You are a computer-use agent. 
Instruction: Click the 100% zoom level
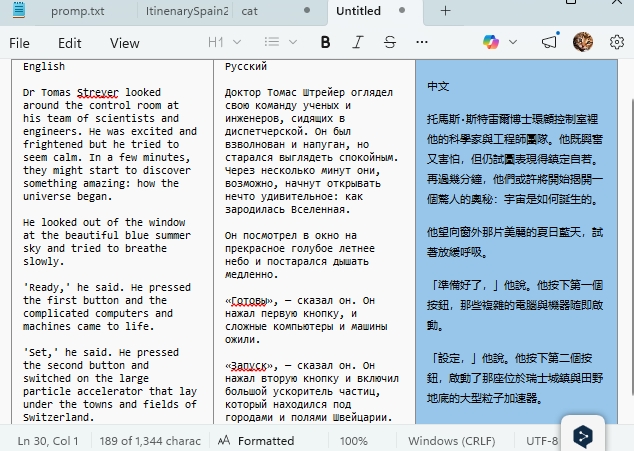[353, 440]
